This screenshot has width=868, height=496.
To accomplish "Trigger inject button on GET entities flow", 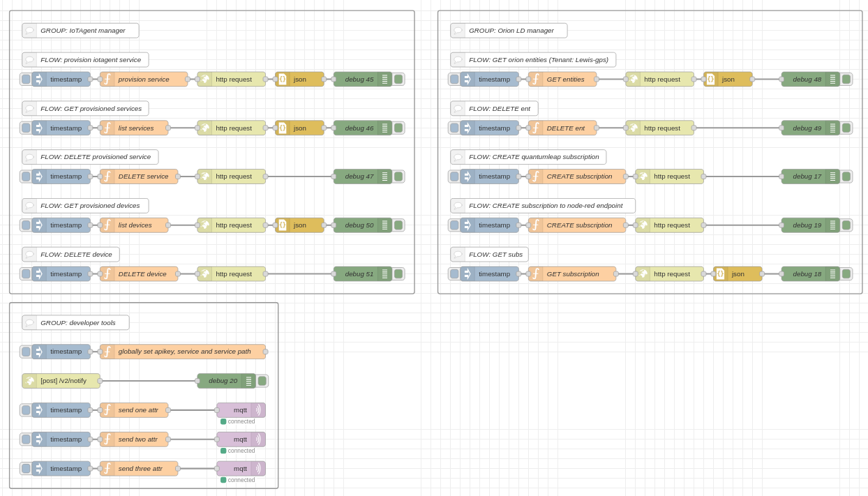I will [454, 80].
